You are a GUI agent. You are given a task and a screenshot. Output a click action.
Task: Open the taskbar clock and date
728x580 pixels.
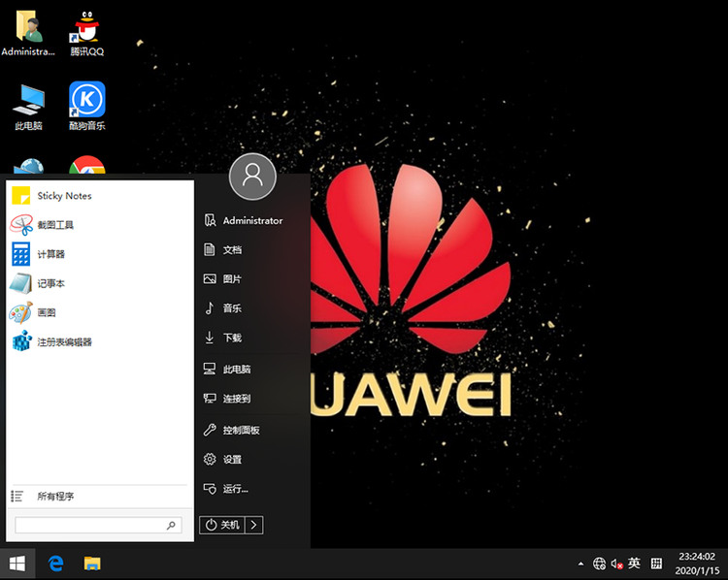pyautogui.click(x=697, y=564)
